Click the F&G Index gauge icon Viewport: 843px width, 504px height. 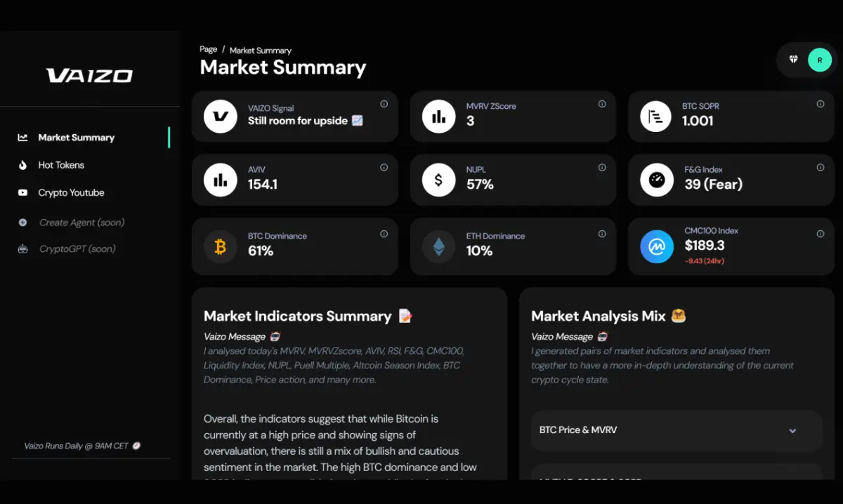(657, 180)
